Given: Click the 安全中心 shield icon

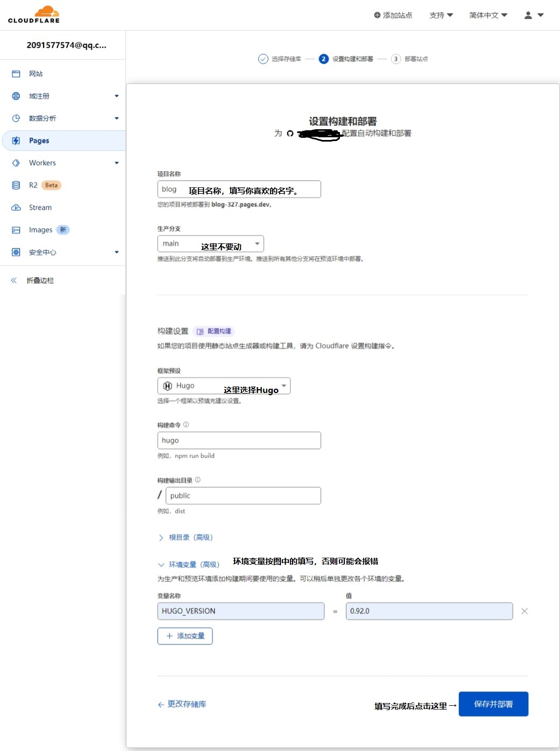Looking at the screenshot, I should 16,252.
